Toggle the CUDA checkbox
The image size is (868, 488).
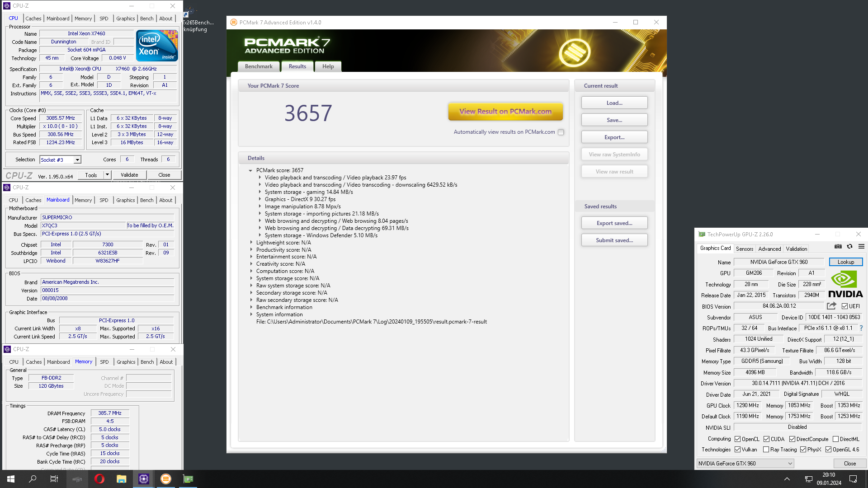(767, 439)
